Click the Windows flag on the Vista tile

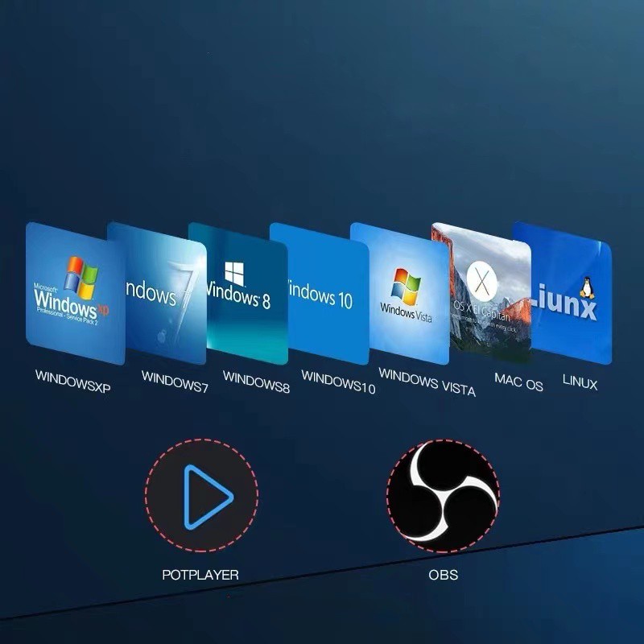pos(407,283)
